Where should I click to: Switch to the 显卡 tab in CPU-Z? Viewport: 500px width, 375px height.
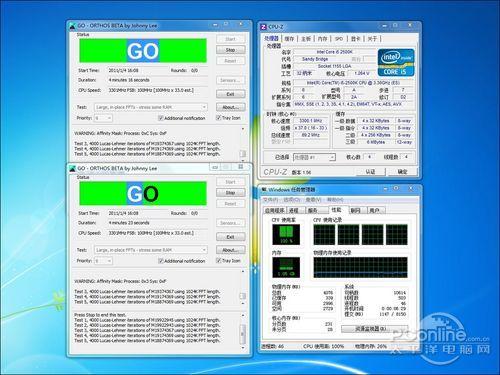tap(356, 39)
